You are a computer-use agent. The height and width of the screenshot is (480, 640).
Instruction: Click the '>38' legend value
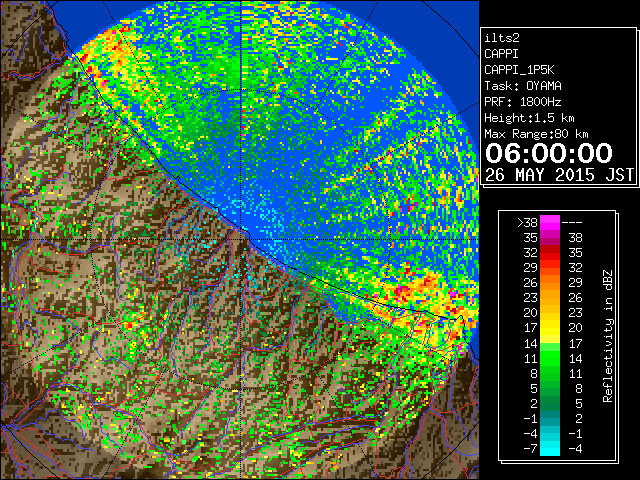(527, 223)
